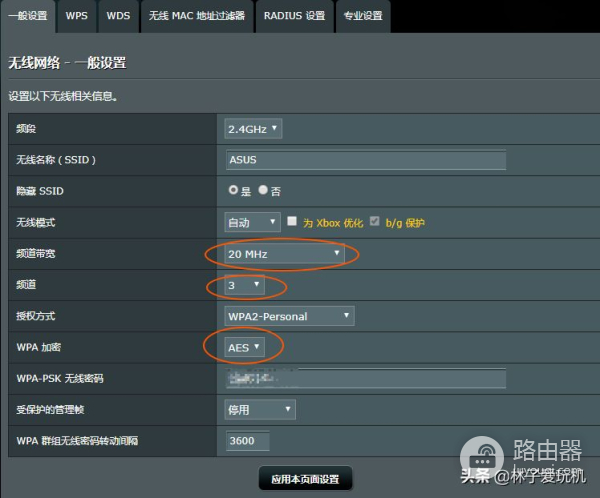Select 是 for 隐藏 SSID
Screen dimensions: 600x498
(233, 189)
